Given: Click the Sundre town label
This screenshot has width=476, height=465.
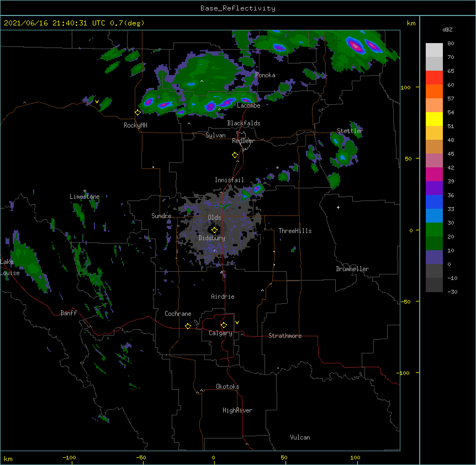Looking at the screenshot, I should click(161, 216).
